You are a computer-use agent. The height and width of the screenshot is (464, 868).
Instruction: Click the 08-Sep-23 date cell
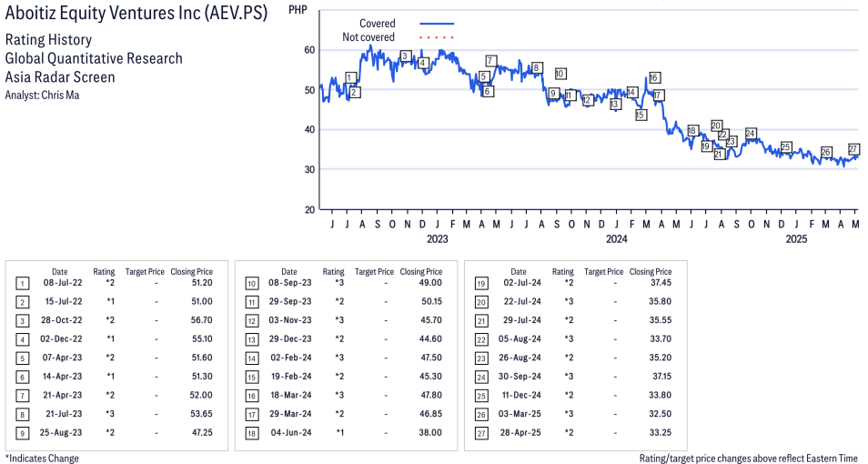point(290,283)
